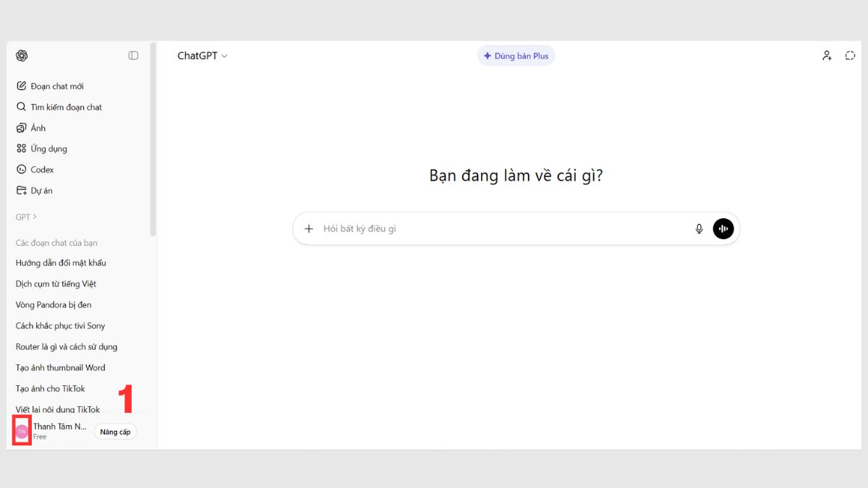
Task: Open the chat Hướng dẫn đổi mật khẩu
Action: [x=61, y=263]
